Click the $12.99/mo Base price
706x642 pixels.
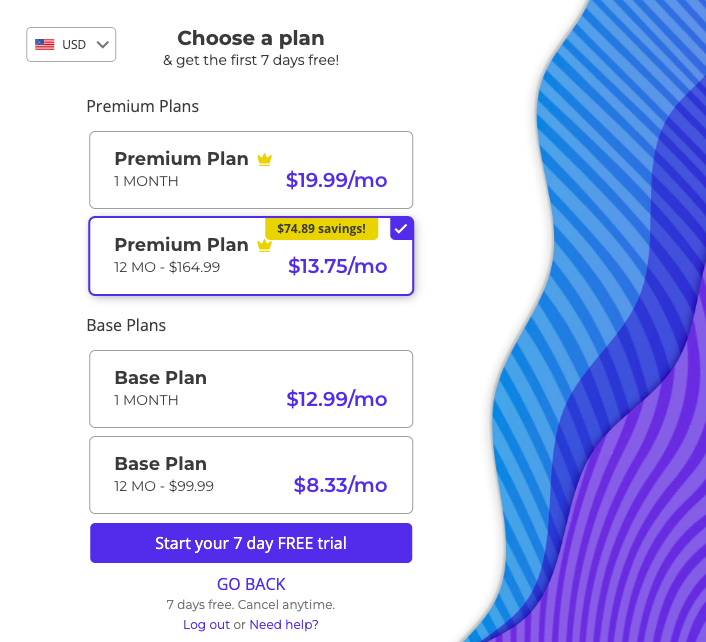click(x=336, y=399)
